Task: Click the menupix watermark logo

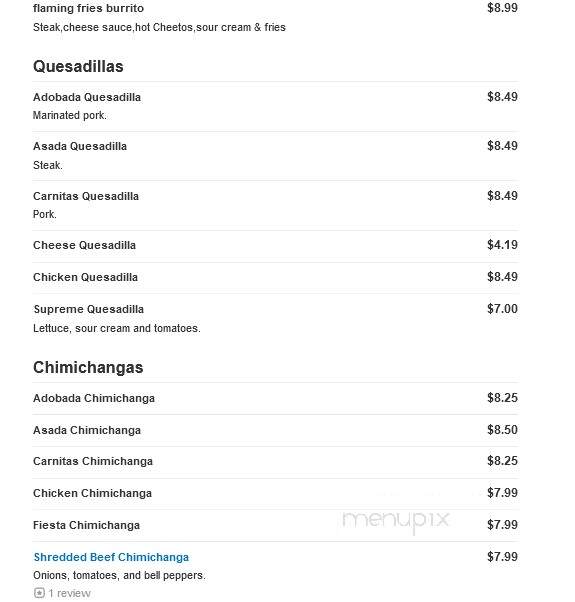Action: coord(395,522)
